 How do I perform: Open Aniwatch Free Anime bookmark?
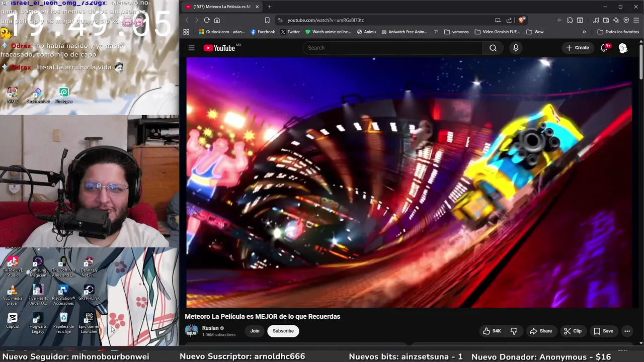pos(405,32)
